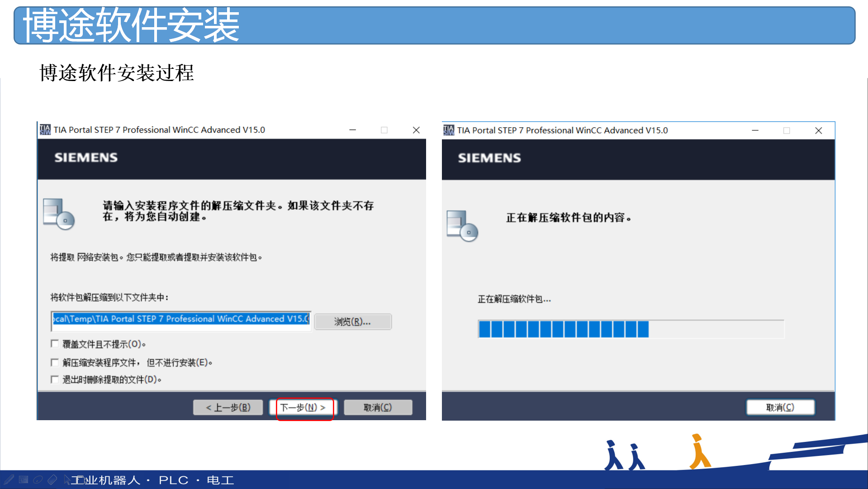Click installer disc icon in left dialog
Screen dimensions: 868x489
click(x=58, y=214)
